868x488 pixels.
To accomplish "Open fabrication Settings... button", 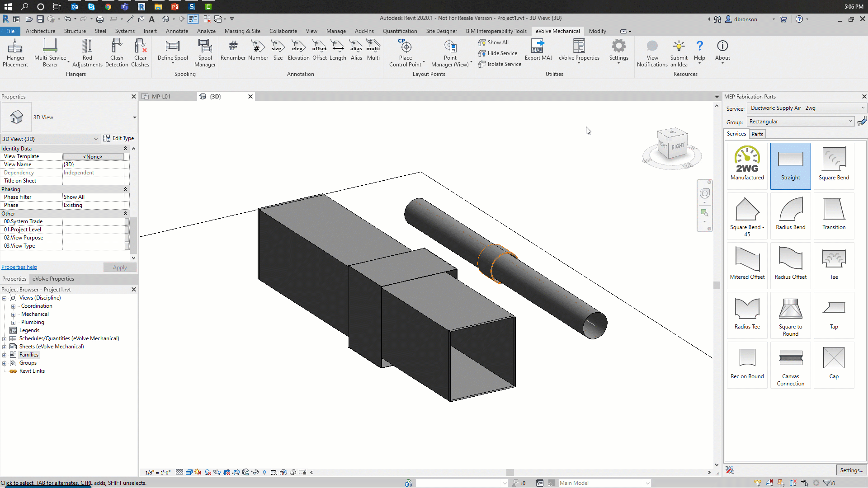I will [x=851, y=470].
